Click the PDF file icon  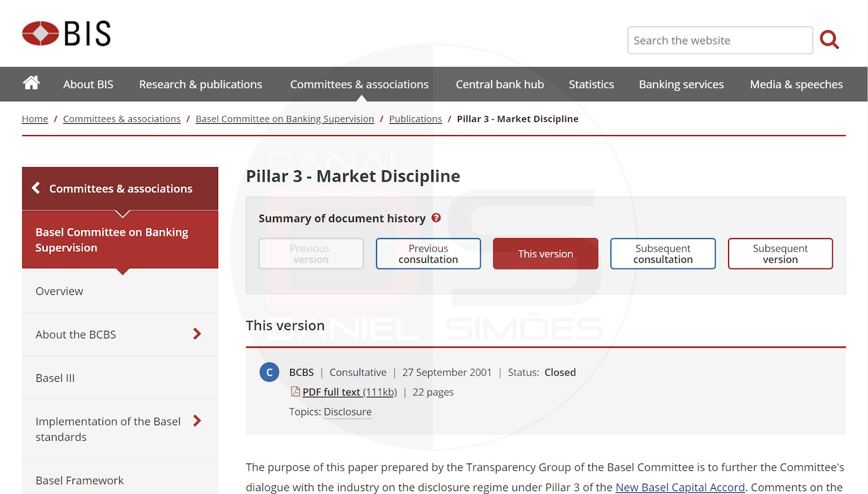pos(296,392)
